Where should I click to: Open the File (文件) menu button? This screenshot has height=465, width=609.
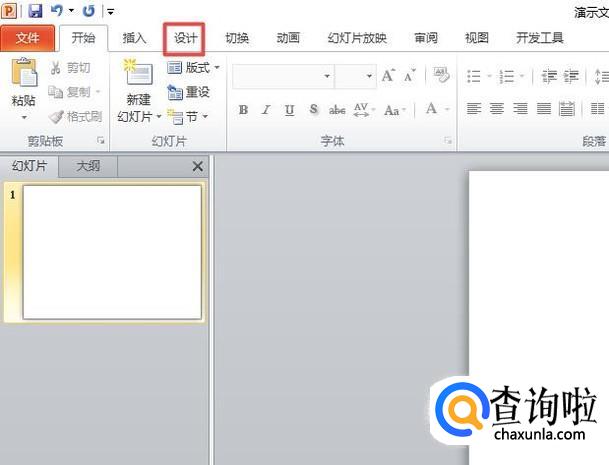[x=28, y=38]
